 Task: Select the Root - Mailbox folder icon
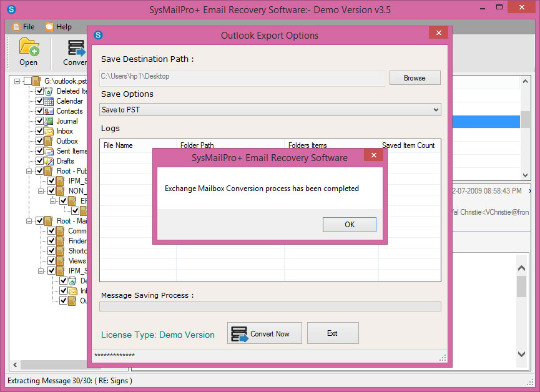click(49, 221)
